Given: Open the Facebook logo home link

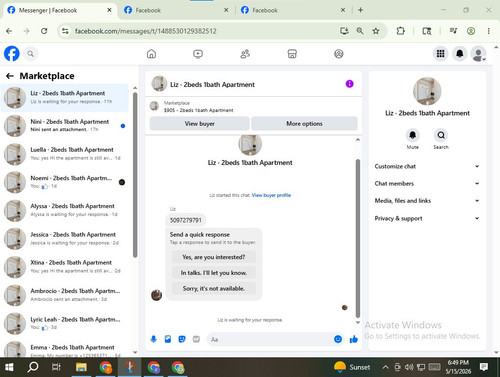Looking at the screenshot, I should coord(12,54).
